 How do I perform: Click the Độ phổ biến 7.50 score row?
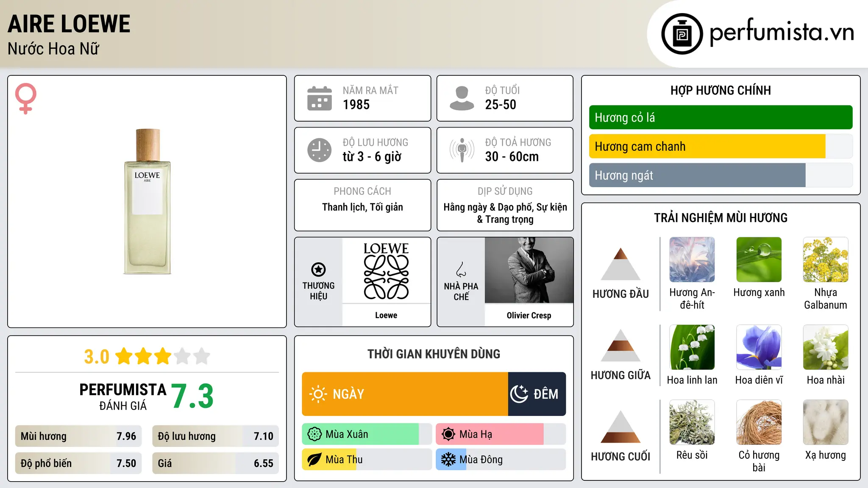[78, 463]
